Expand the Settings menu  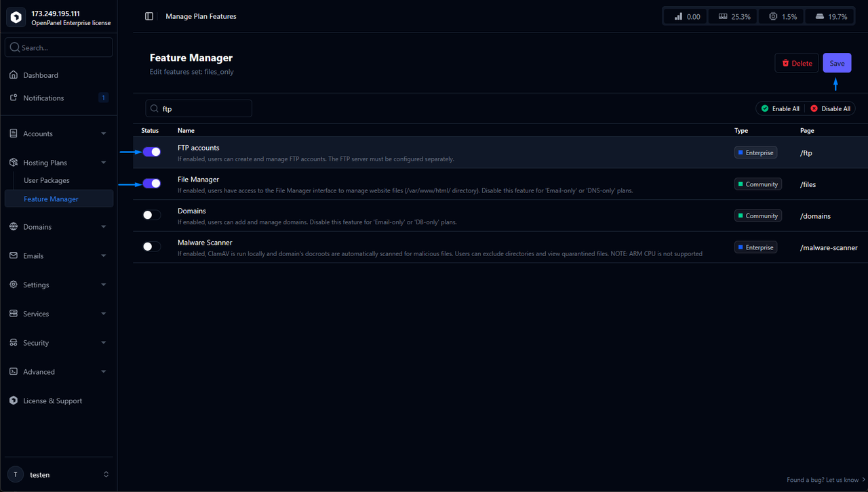point(104,285)
